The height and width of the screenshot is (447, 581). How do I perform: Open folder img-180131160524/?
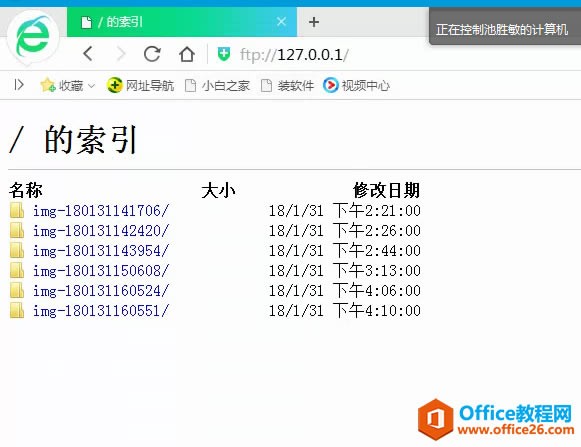(101, 291)
